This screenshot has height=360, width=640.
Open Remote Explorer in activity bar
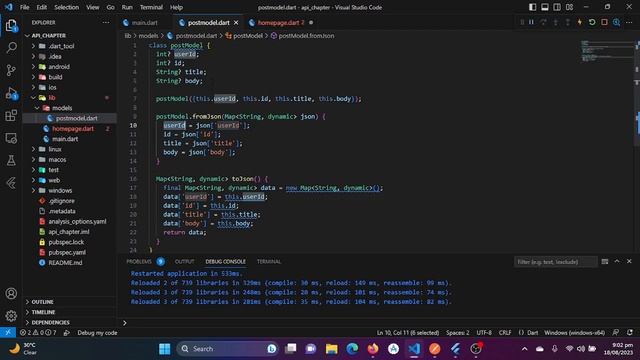pyautogui.click(x=11, y=138)
